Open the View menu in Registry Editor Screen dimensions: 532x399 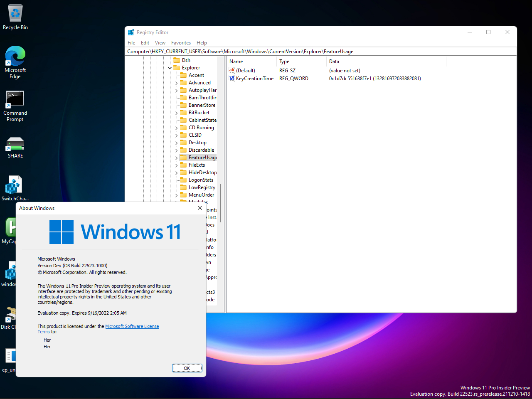160,43
